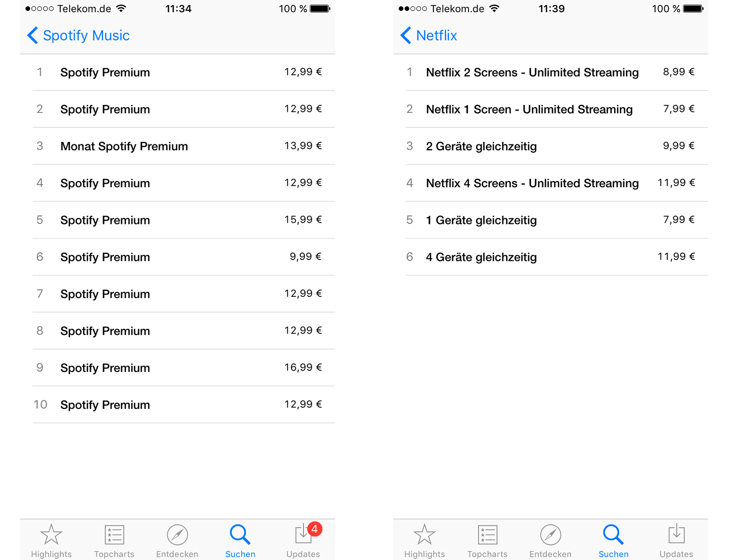Select row 7 Spotify Premium 12,99 €
Image resolution: width=732 pixels, height=560 pixels.
pos(184,294)
